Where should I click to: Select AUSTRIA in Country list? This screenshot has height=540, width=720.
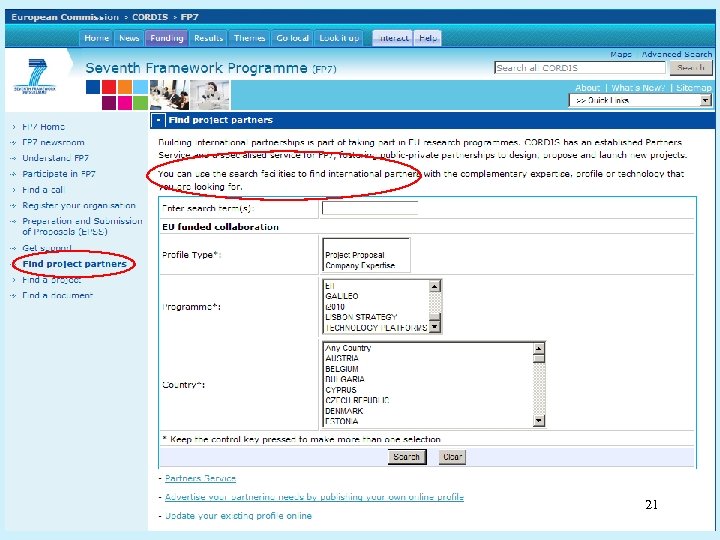(342, 358)
